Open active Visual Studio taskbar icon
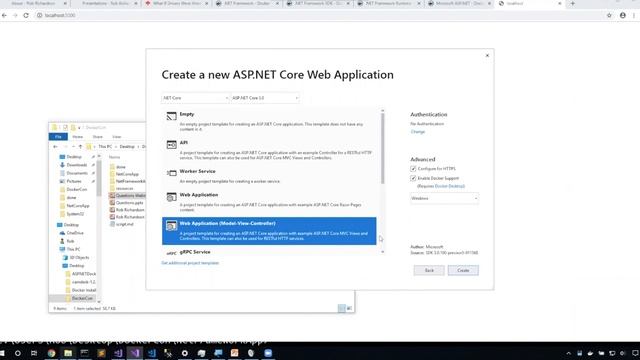Image resolution: width=640 pixels, height=360 pixels. tap(135, 353)
